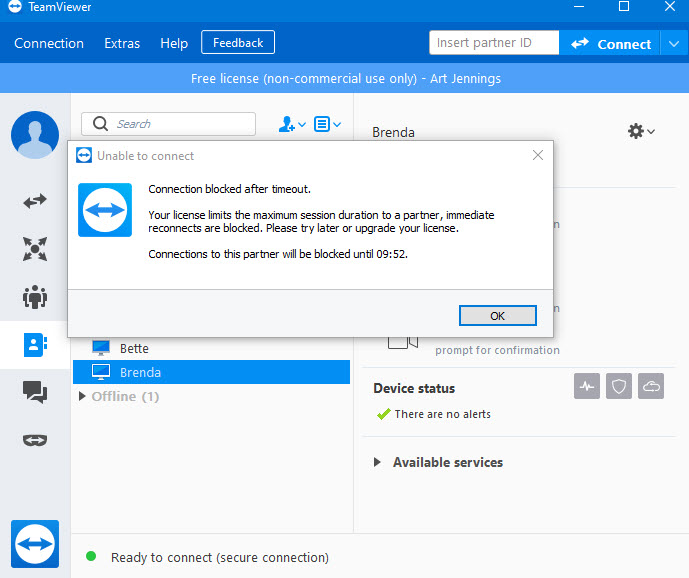This screenshot has height=578, width=689.
Task: Click the TeamViewer icon inside the error dialog
Action: coord(105,210)
